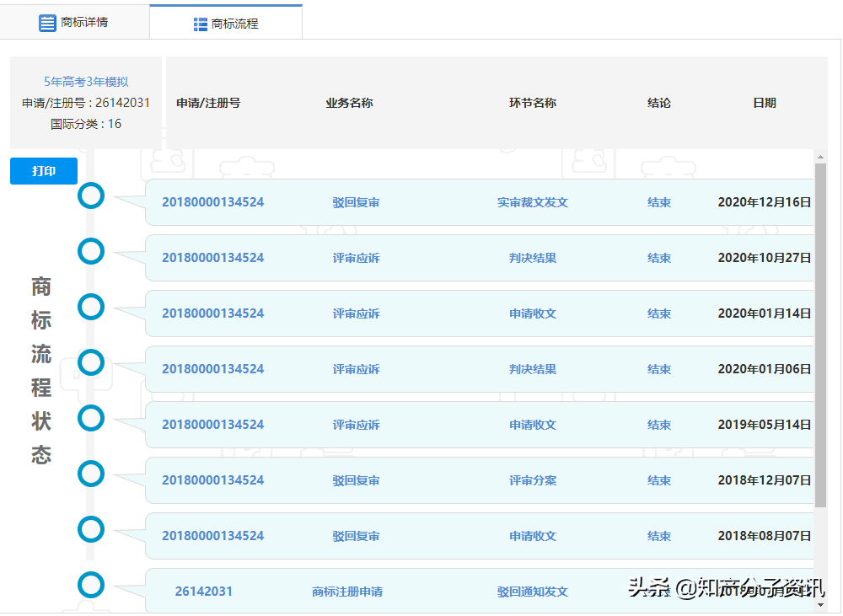Click the 商标流程 list icon
The width and height of the screenshot is (843, 616).
tap(201, 24)
